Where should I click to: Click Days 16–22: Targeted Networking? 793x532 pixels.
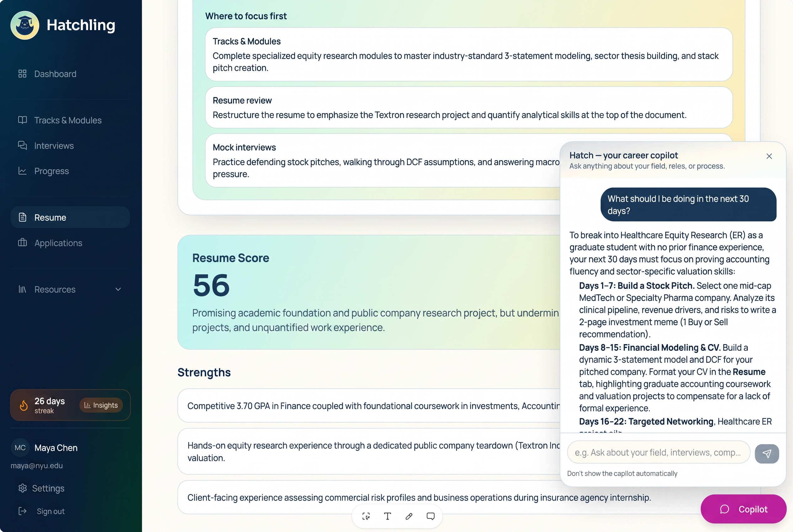tap(646, 421)
